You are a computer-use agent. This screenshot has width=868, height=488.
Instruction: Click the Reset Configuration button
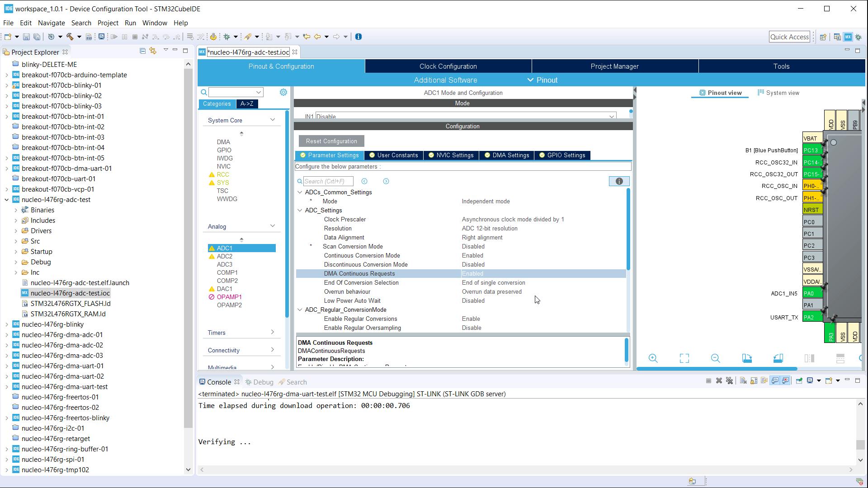pyautogui.click(x=331, y=141)
